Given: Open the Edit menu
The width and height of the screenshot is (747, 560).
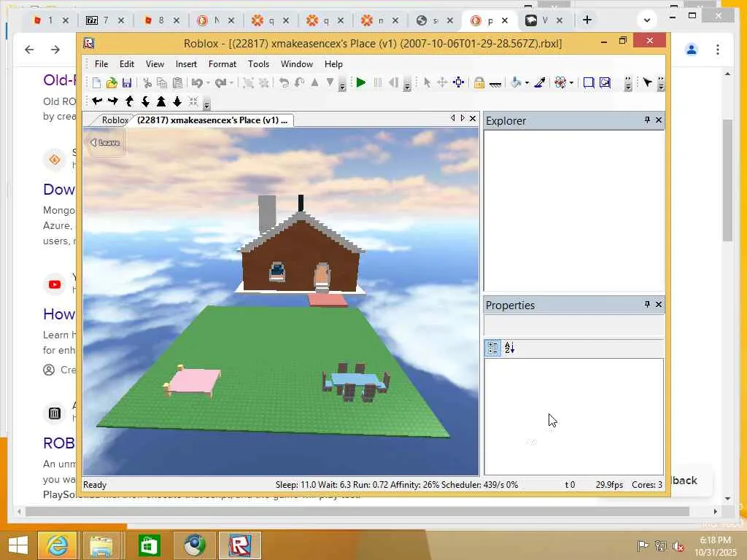Looking at the screenshot, I should (127, 64).
